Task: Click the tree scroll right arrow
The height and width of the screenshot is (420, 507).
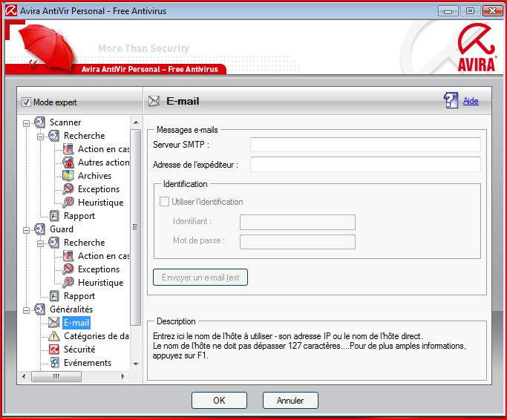Action: (x=122, y=376)
